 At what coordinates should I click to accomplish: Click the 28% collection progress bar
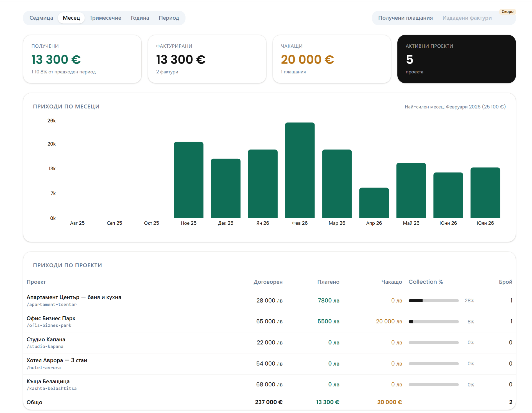tap(434, 301)
